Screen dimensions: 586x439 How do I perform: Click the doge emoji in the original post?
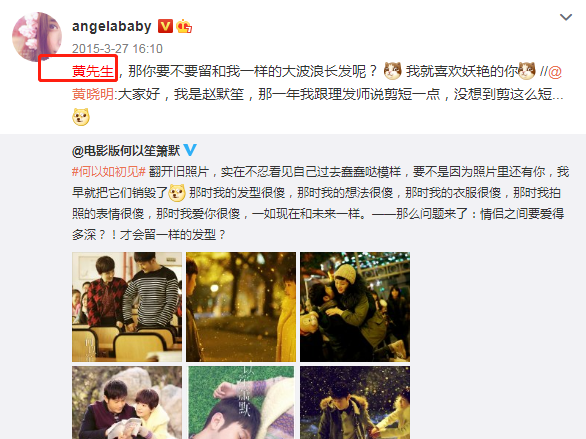pyautogui.click(x=177, y=193)
